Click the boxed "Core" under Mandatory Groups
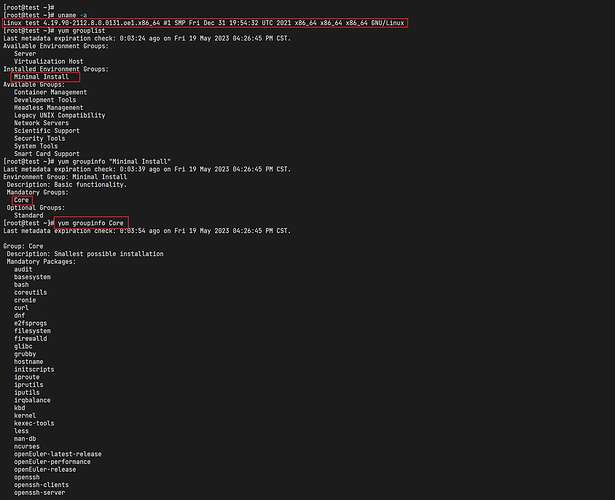Screen dimensions: 615x500 [x=22, y=199]
